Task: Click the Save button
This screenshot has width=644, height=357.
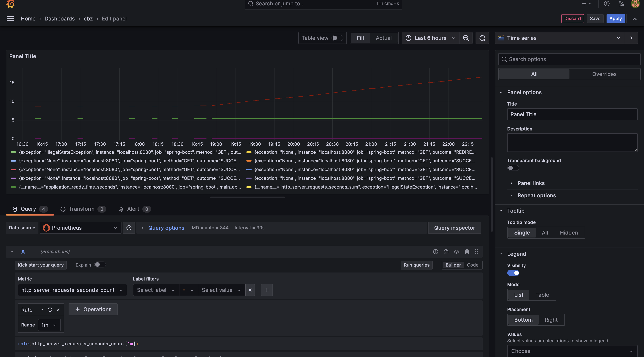Action: 595,19
